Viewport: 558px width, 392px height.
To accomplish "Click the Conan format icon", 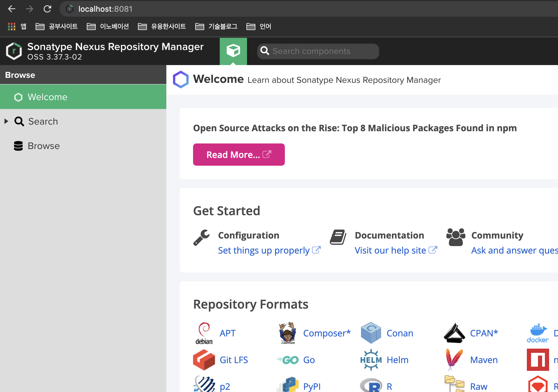I will click(371, 333).
